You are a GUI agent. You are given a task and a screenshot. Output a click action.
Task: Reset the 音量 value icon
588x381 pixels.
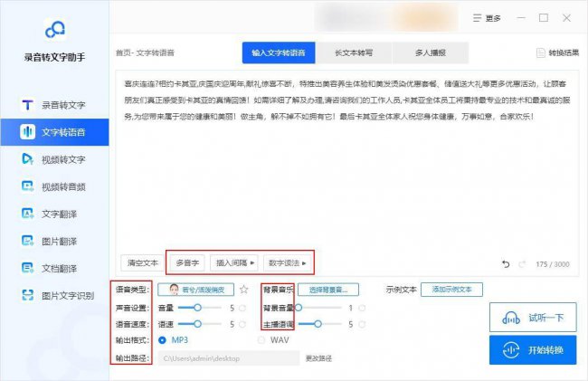point(242,309)
